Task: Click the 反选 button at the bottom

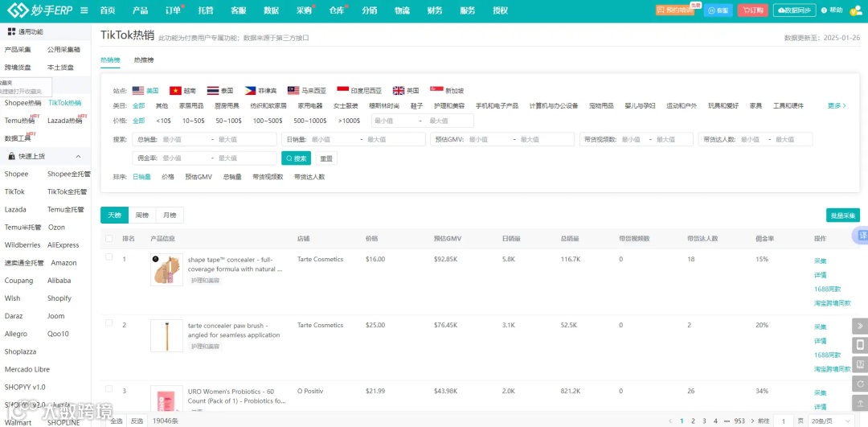Action: tap(137, 421)
